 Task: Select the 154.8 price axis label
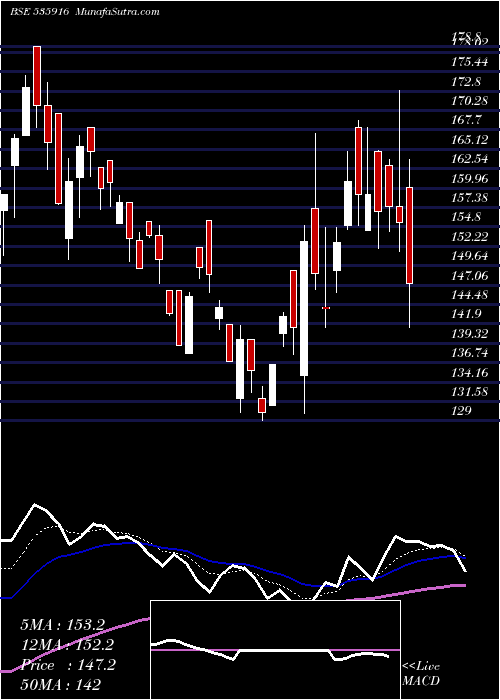pos(466,217)
